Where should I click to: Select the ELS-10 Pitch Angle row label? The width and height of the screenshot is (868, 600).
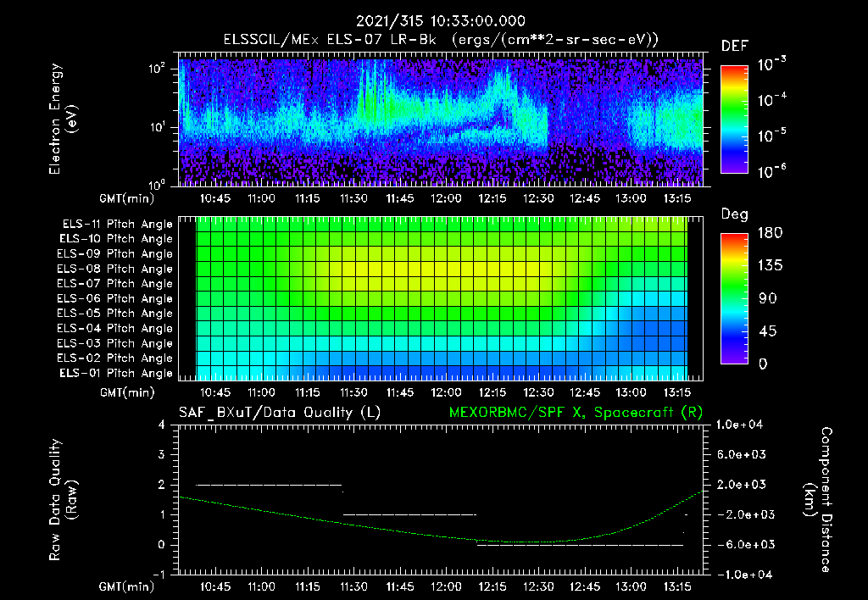pyautogui.click(x=116, y=239)
